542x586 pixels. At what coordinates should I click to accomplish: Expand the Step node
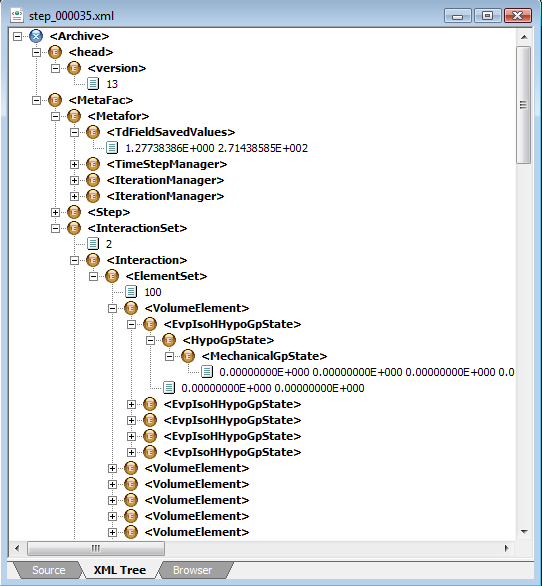click(55, 212)
